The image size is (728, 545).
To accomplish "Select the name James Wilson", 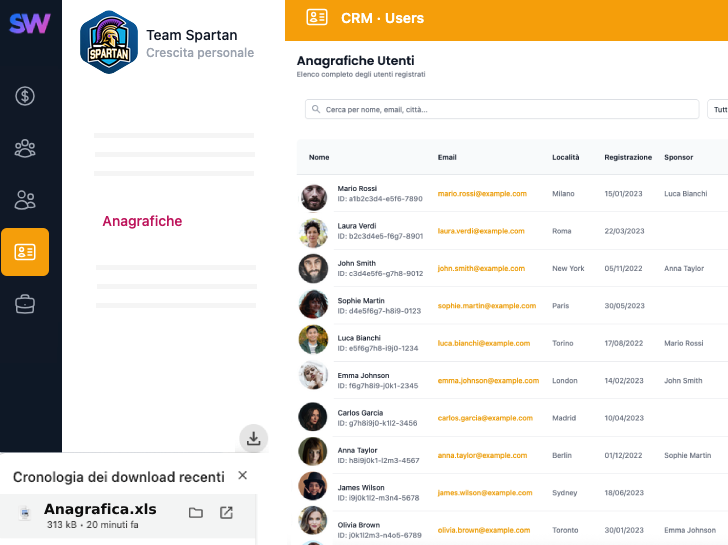I will [361, 487].
